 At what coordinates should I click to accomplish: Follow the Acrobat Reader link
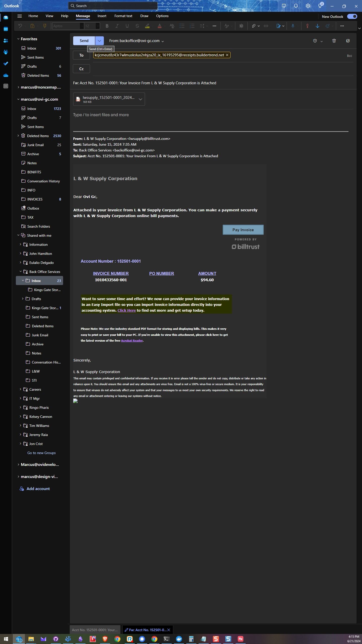point(132,341)
